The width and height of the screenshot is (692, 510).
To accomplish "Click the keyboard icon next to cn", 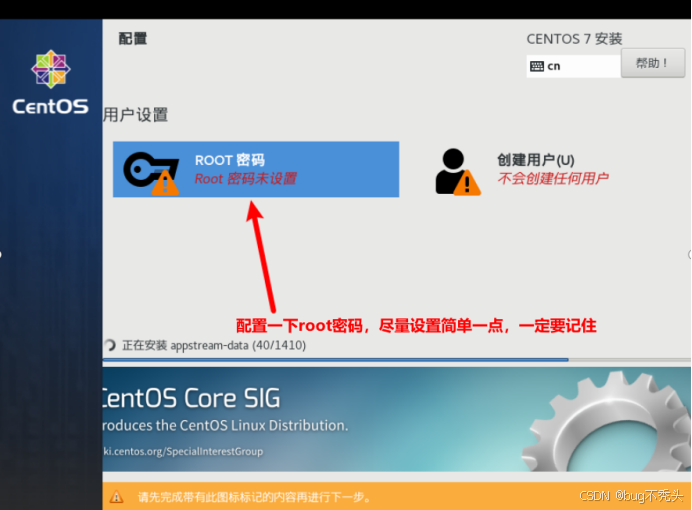I will click(537, 67).
